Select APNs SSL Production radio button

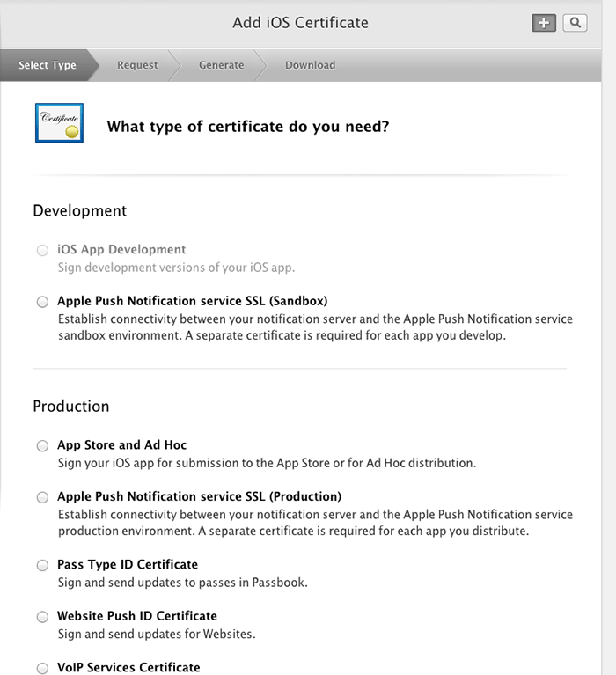pyautogui.click(x=42, y=497)
